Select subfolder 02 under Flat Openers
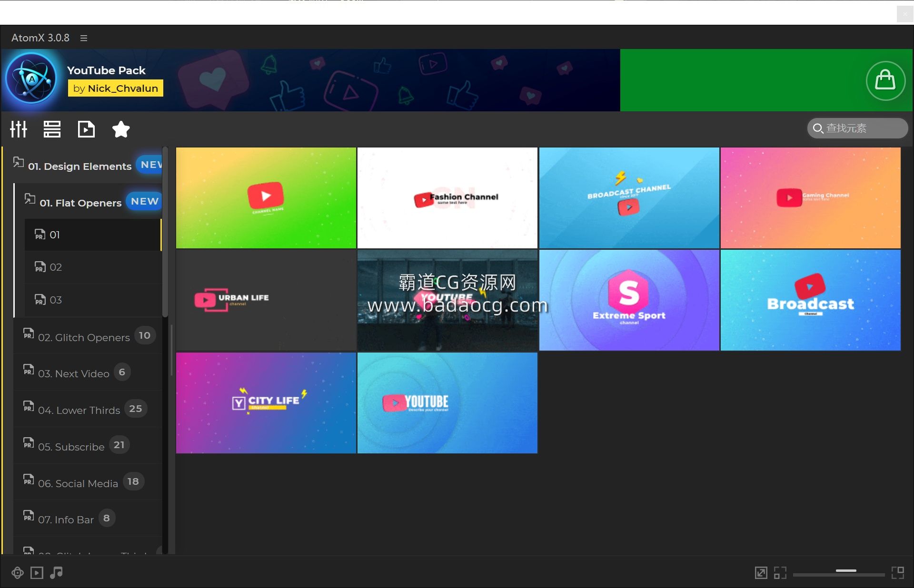 tap(93, 267)
